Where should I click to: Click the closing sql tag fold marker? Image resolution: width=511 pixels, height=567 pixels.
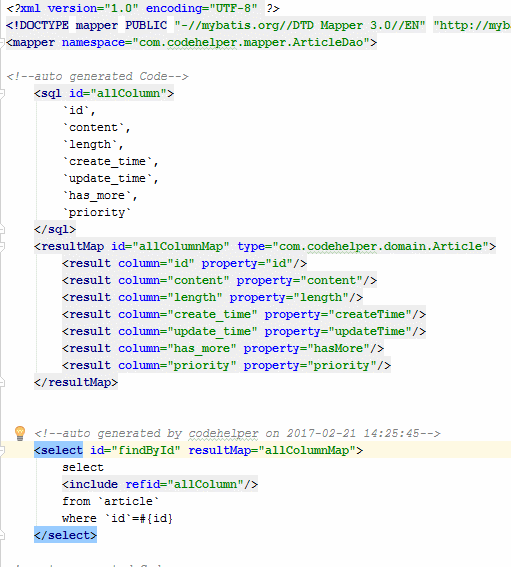2,229
